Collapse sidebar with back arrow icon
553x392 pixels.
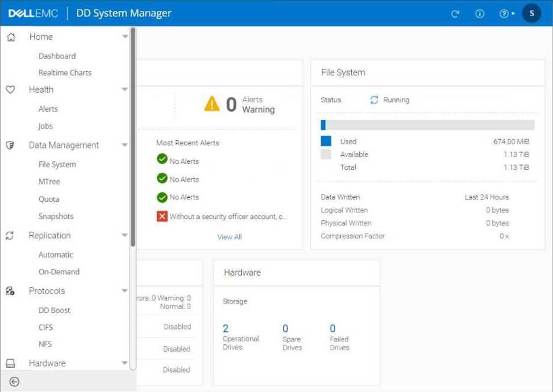(14, 382)
